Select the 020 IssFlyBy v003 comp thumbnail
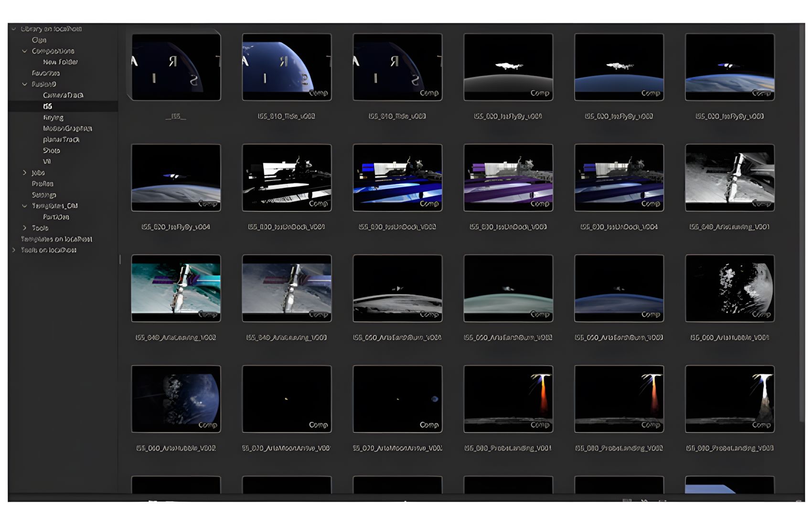812x525 pixels. click(730, 67)
